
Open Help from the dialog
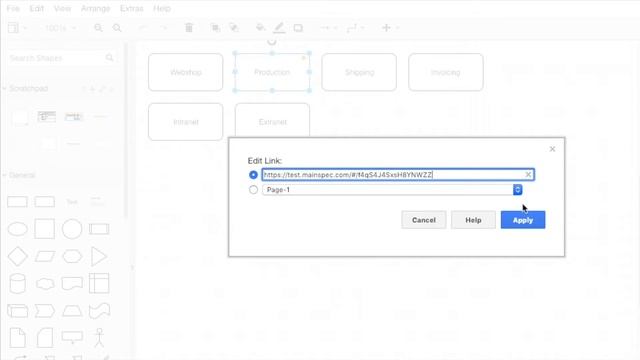pos(473,220)
